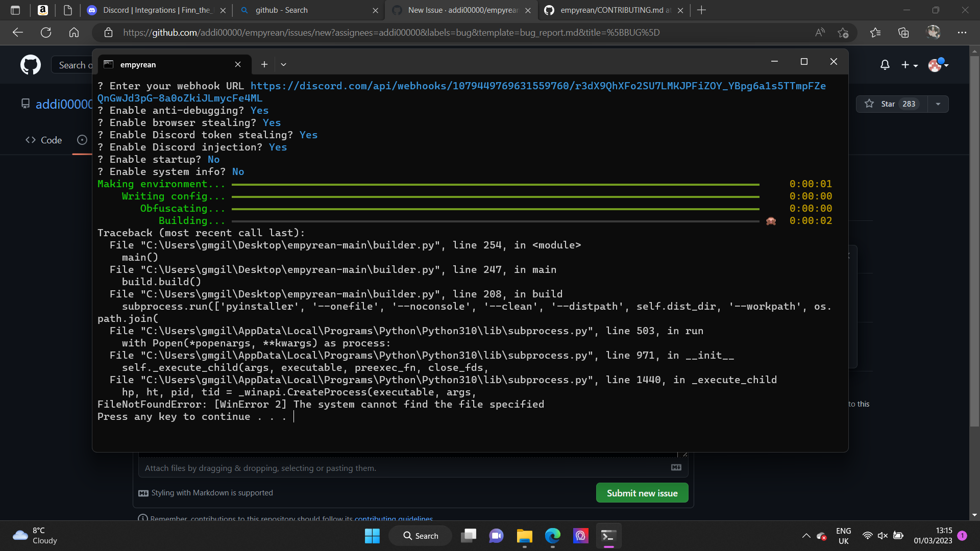The height and width of the screenshot is (551, 980).
Task: Click the Building progress bar
Action: tap(495, 221)
